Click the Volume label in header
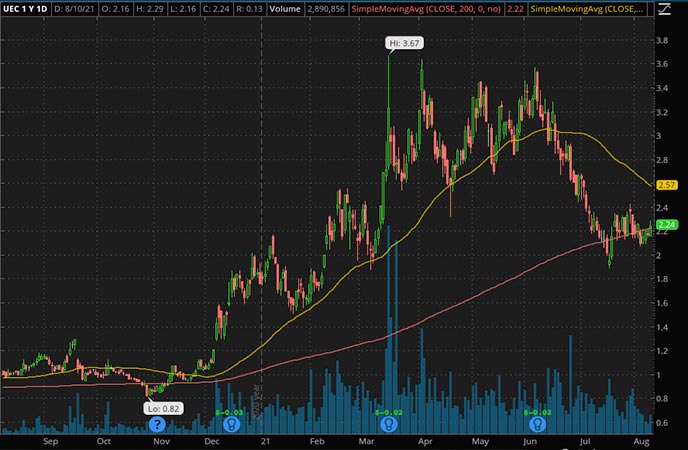This screenshot has height=450, width=688. pos(285,8)
